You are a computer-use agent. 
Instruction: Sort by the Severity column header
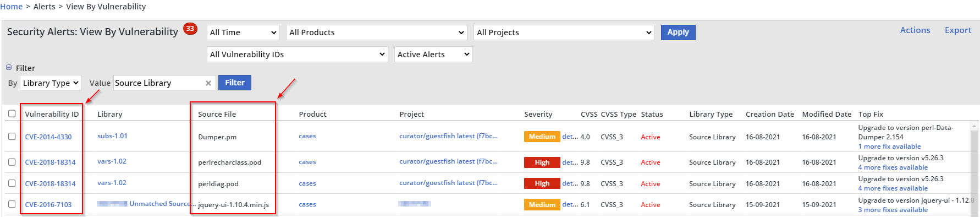coord(538,114)
